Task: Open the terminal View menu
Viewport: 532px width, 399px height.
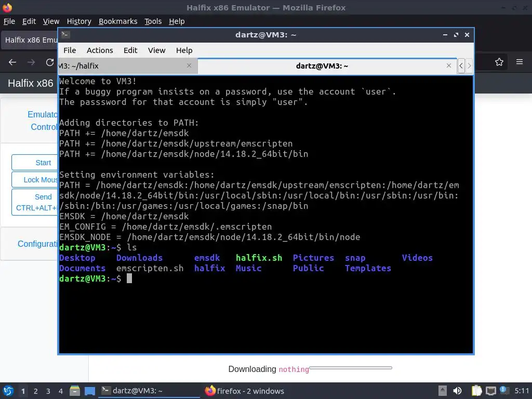Action: tap(156, 50)
